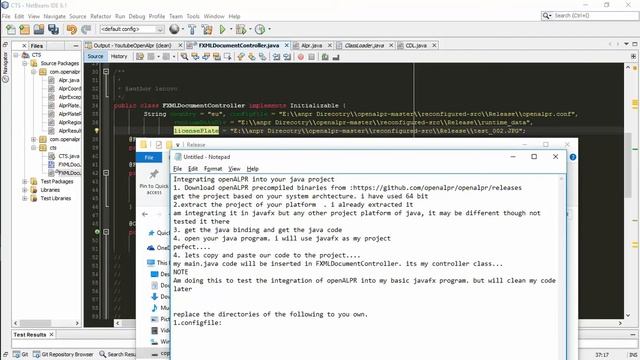Screen dimensions: 640x360
Task: Click the editor vertical scrollbar down arrow
Action: click(x=628, y=315)
